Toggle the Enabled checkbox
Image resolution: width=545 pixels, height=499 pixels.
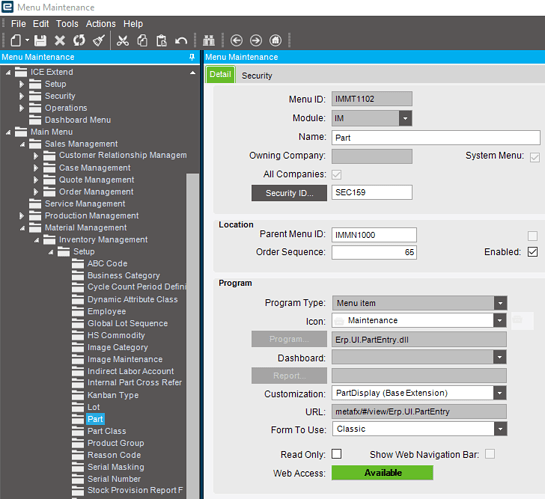pyautogui.click(x=532, y=252)
